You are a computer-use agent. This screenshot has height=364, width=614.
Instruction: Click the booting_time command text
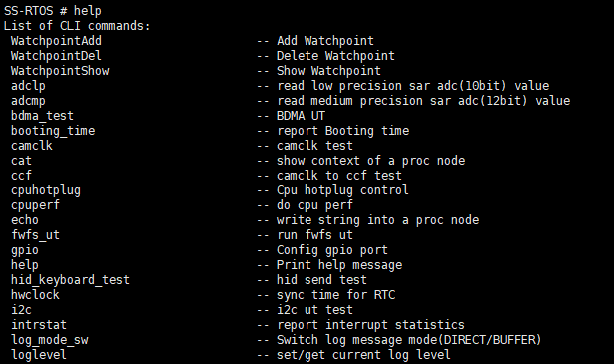click(x=53, y=131)
